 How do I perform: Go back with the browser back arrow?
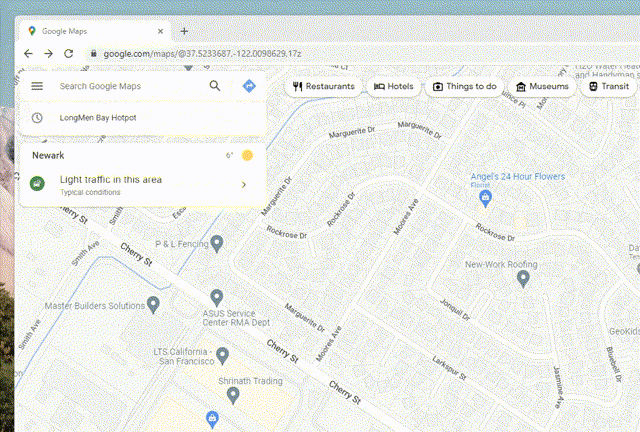pyautogui.click(x=28, y=53)
